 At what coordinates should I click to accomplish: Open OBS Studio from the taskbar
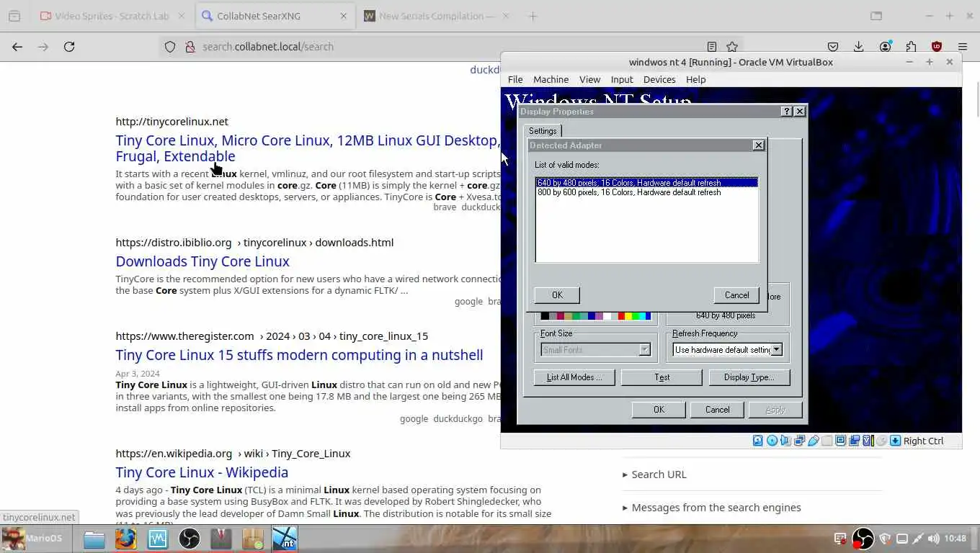click(190, 539)
